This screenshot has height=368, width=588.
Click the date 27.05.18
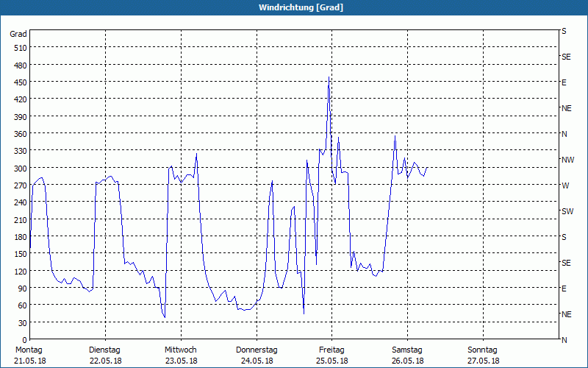[x=484, y=361]
